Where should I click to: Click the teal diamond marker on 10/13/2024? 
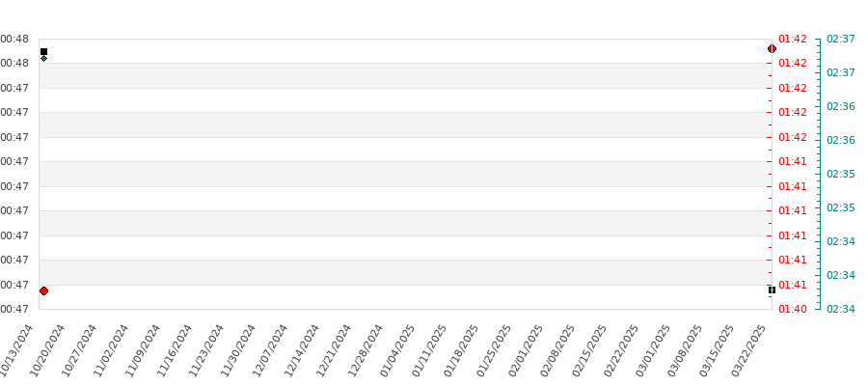[x=43, y=58]
